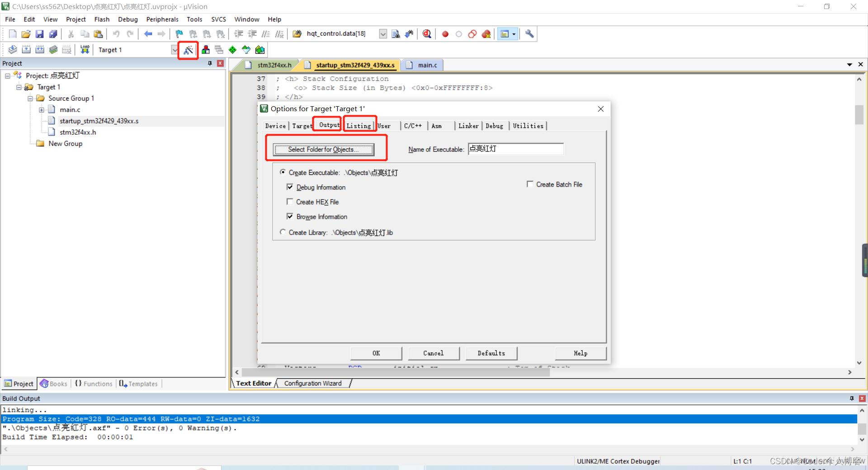Click the Open file folder icon

click(26, 34)
